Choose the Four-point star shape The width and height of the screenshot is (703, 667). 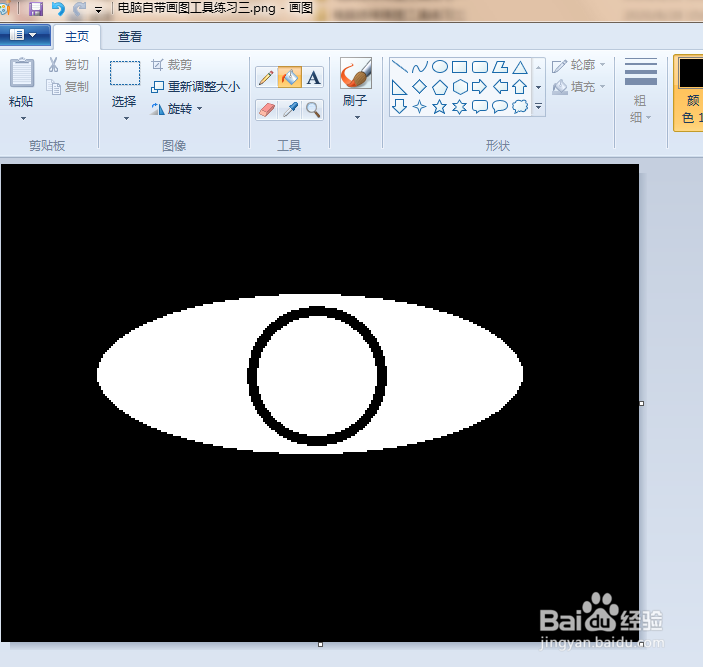pos(420,107)
